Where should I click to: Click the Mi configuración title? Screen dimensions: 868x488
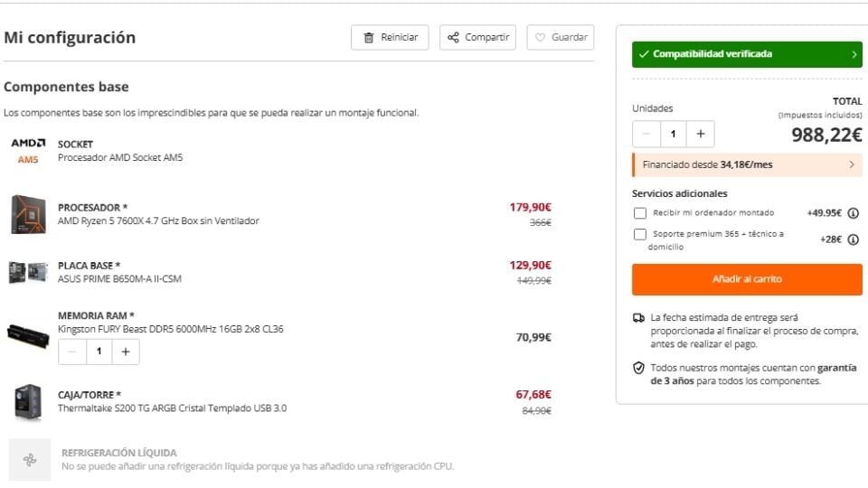(70, 38)
